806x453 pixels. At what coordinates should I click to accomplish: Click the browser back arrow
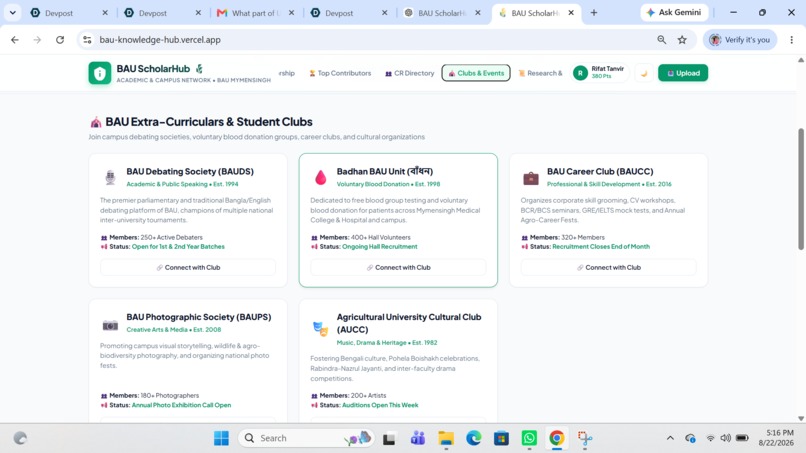(x=14, y=40)
